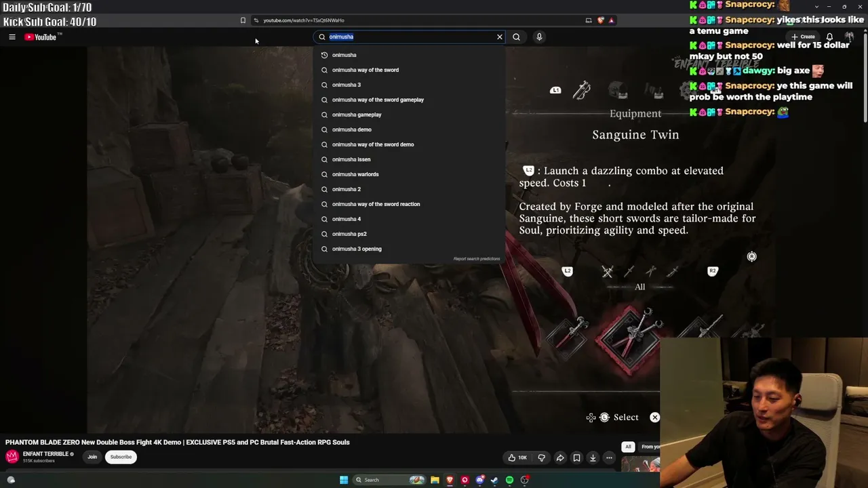Image resolution: width=868 pixels, height=488 pixels.
Task: Choose the "onimusha issen" suggestion
Action: coord(410,159)
